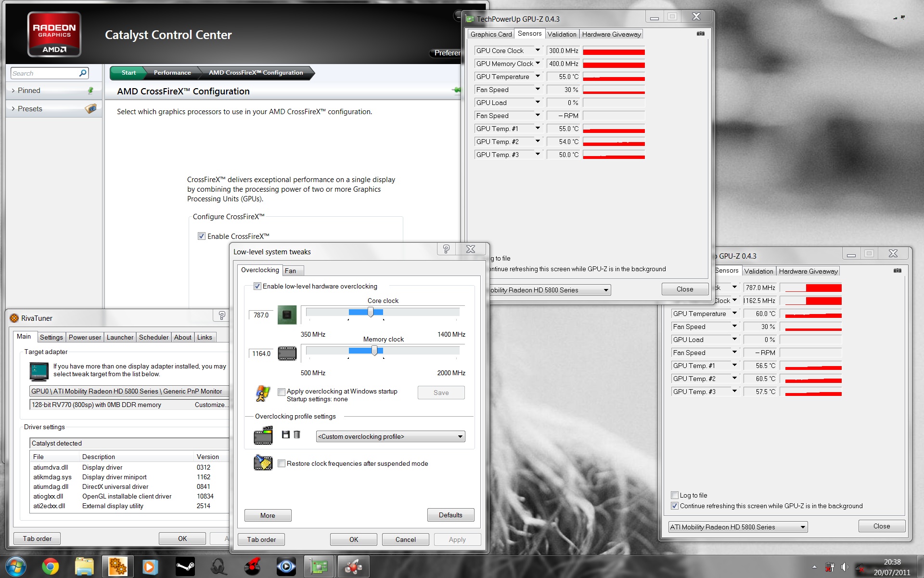Click the More button in tweaks dialog
Image resolution: width=924 pixels, height=578 pixels.
[268, 515]
